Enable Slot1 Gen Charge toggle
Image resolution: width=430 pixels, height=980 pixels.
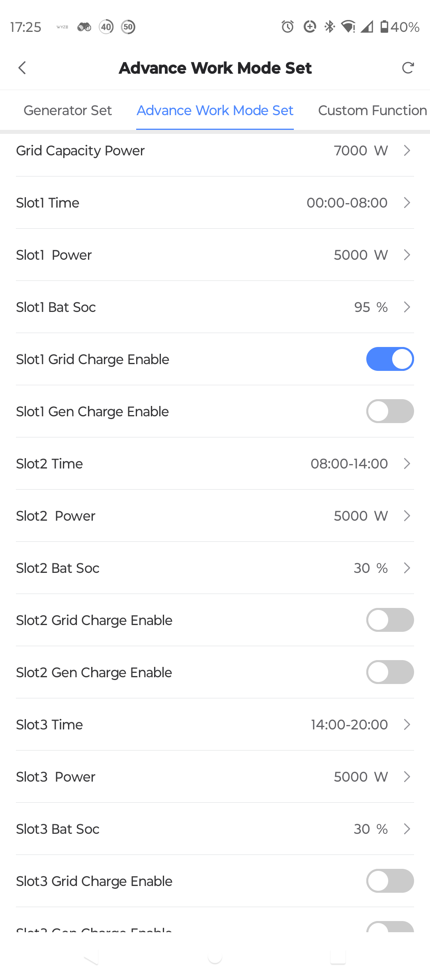coord(390,411)
